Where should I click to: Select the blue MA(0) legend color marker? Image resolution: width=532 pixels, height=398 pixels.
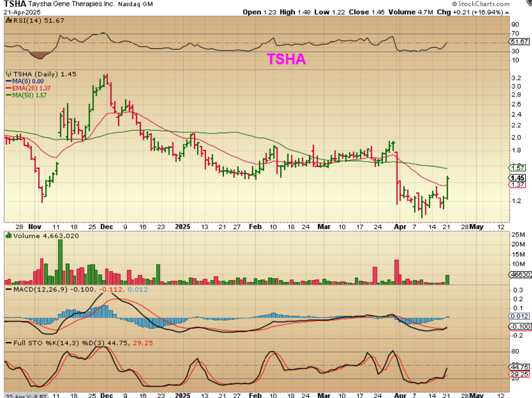[x=9, y=81]
